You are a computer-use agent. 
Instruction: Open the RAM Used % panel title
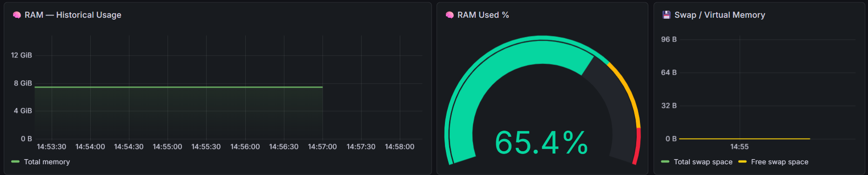(x=483, y=15)
